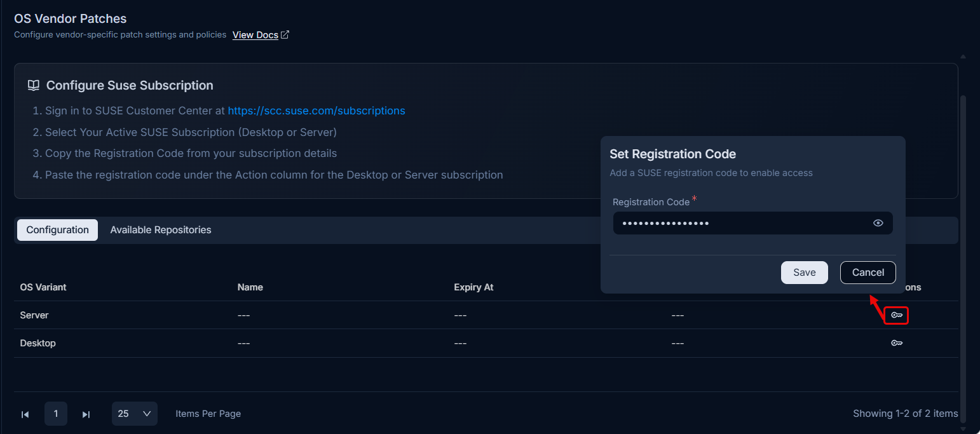980x434 pixels.
Task: Go to first page arrow icon
Action: click(x=25, y=414)
